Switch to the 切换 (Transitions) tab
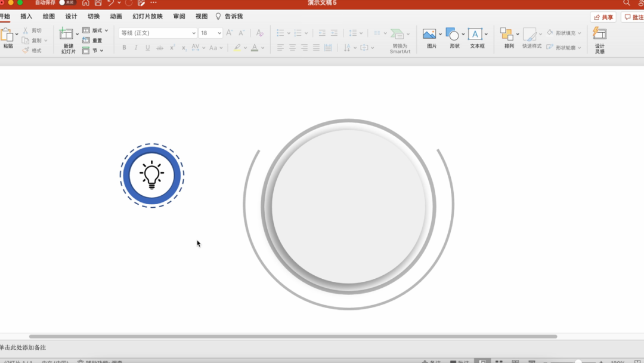The image size is (644, 363). click(x=93, y=17)
